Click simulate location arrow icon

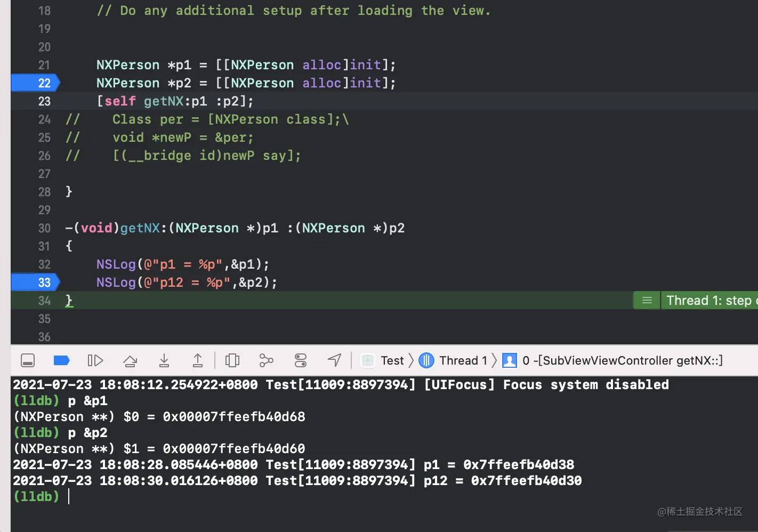334,361
